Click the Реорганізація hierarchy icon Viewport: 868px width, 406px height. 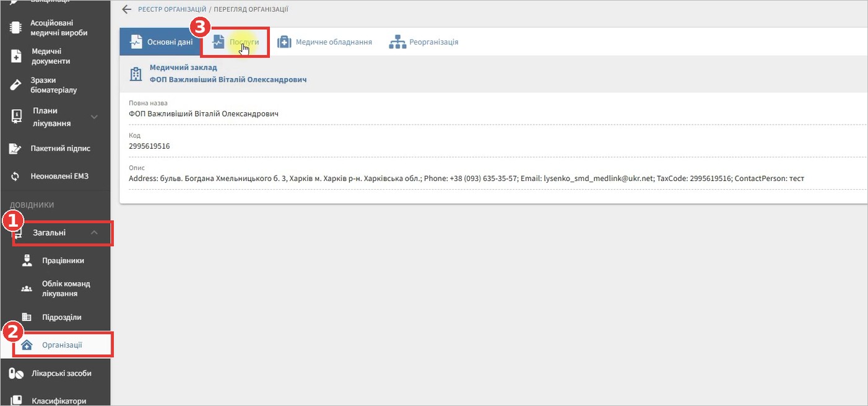[x=397, y=42]
